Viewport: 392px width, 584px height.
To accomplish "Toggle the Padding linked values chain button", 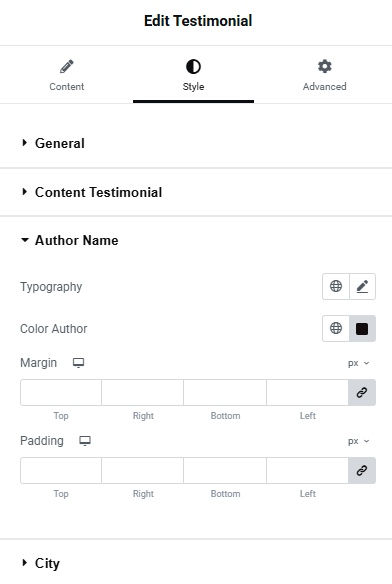I will pos(362,471).
